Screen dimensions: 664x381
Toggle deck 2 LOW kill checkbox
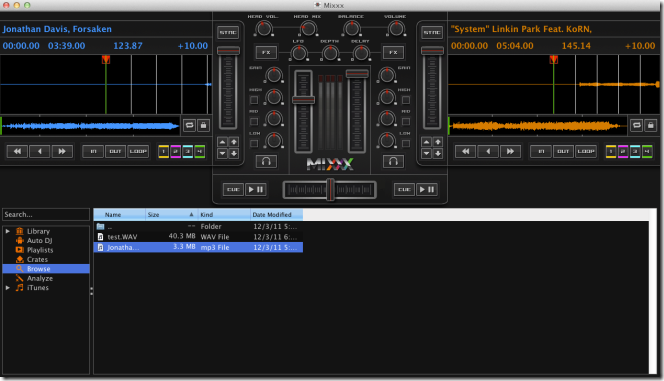click(406, 144)
